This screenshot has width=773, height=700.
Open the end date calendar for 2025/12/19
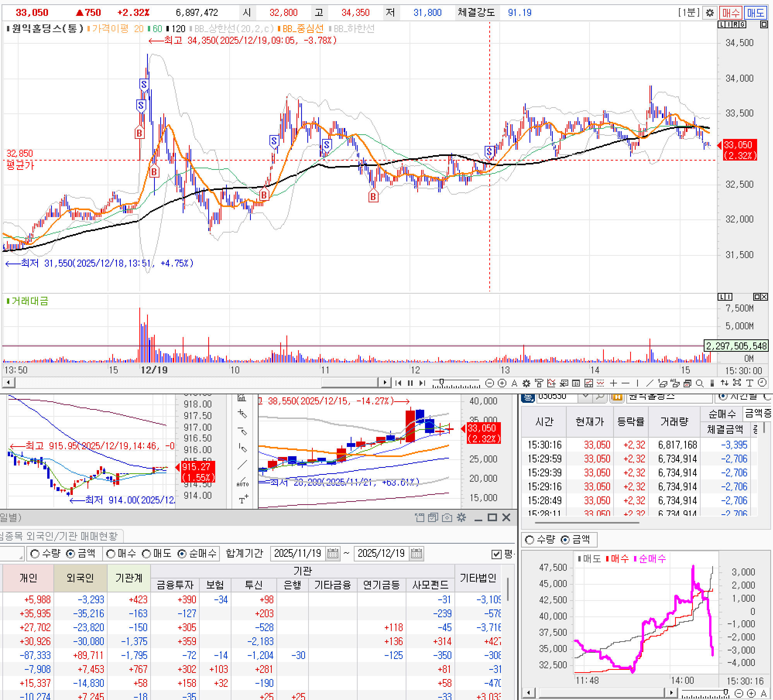pos(416,553)
